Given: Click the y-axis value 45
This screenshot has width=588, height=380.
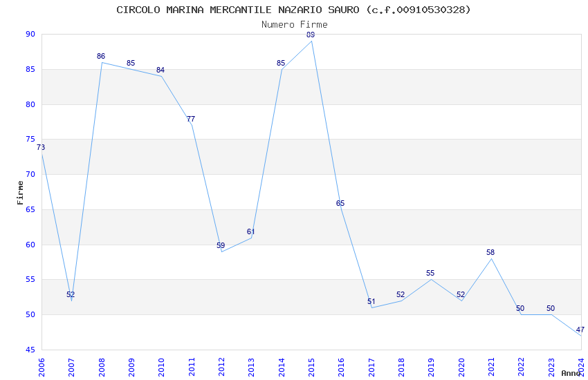Looking at the screenshot, I should (x=30, y=350).
